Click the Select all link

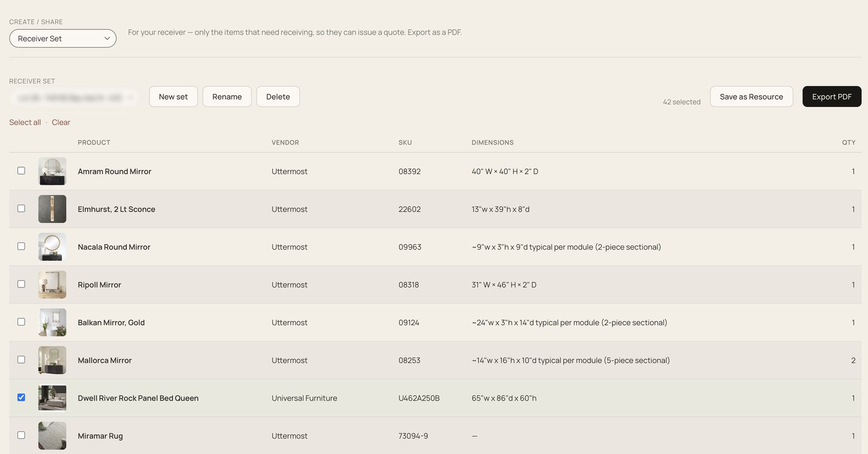point(25,123)
